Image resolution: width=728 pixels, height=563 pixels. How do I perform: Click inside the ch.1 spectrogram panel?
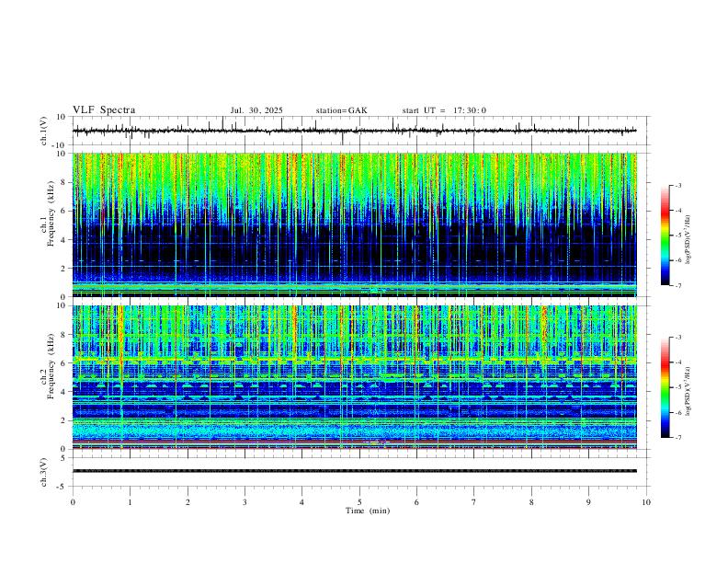tap(355, 224)
